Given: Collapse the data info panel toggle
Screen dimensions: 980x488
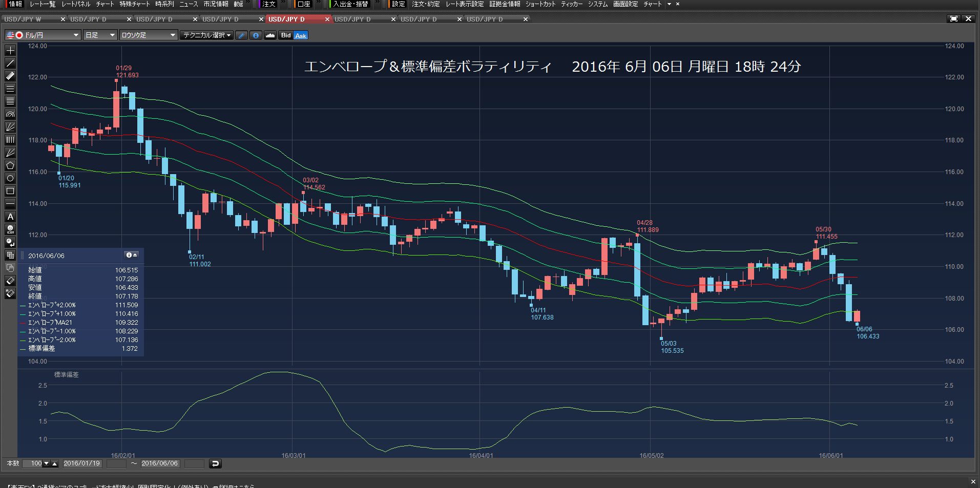Looking at the screenshot, I should [132, 255].
